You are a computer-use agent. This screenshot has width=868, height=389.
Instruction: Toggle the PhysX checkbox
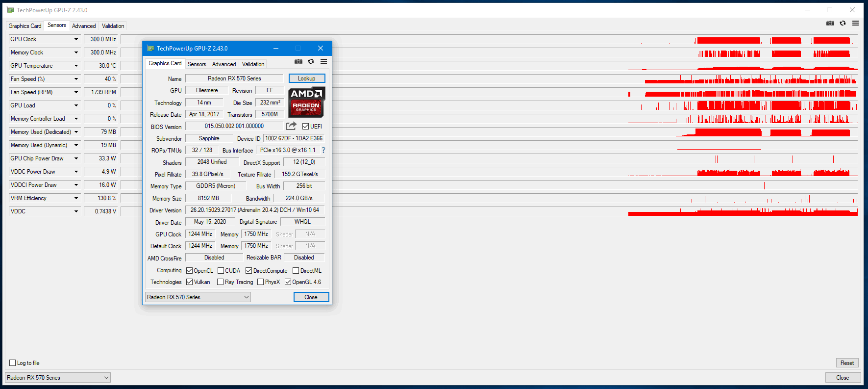[x=260, y=282]
